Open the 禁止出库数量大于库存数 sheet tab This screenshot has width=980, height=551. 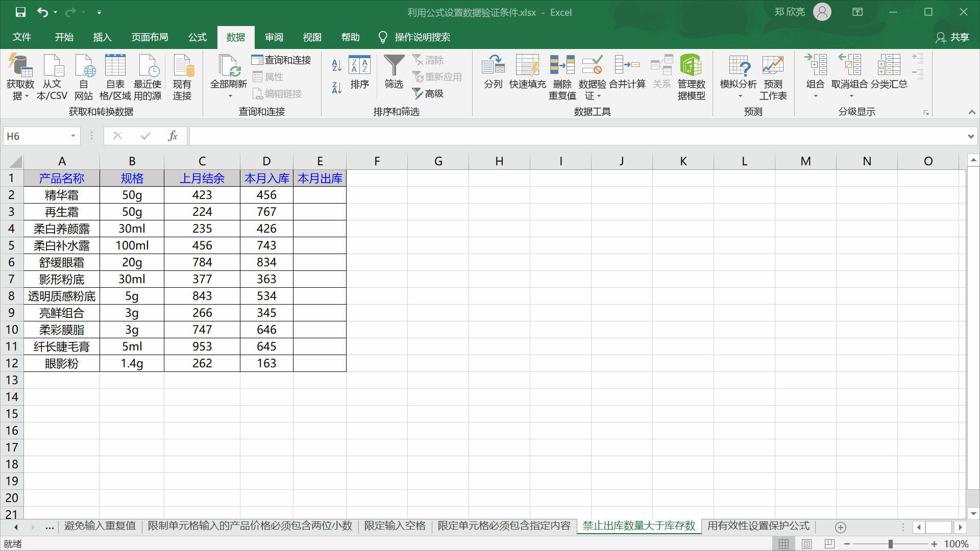(638, 526)
